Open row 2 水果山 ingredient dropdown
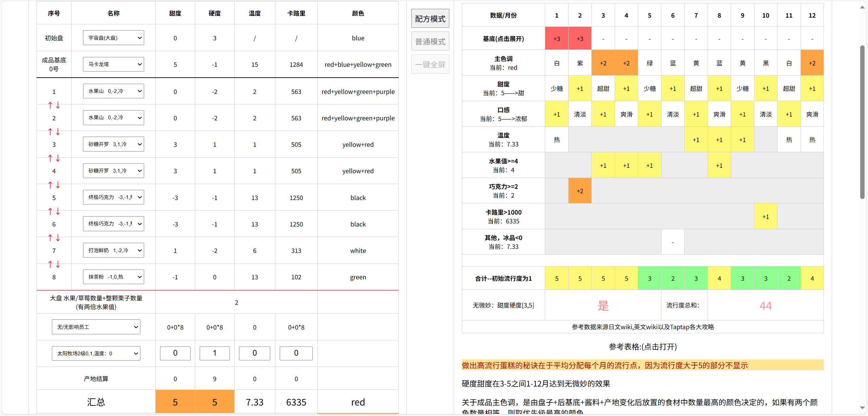Viewport: 868px width, 416px height. (114, 117)
